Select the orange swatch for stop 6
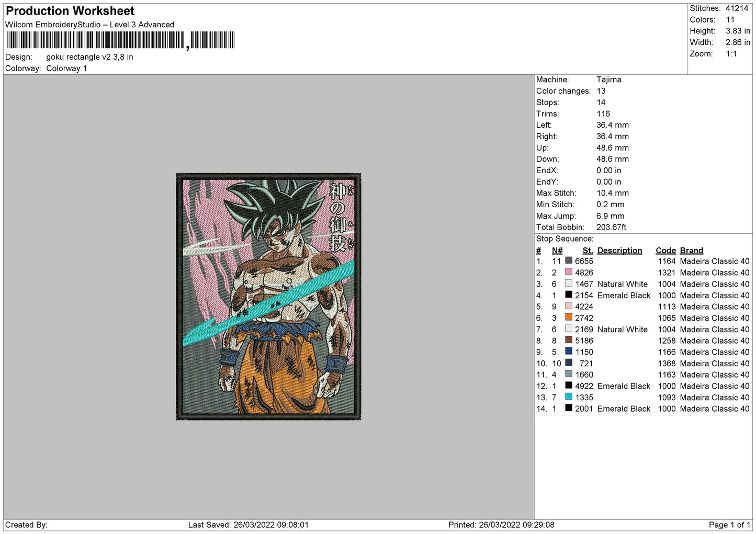The height and width of the screenshot is (534, 756). (568, 317)
